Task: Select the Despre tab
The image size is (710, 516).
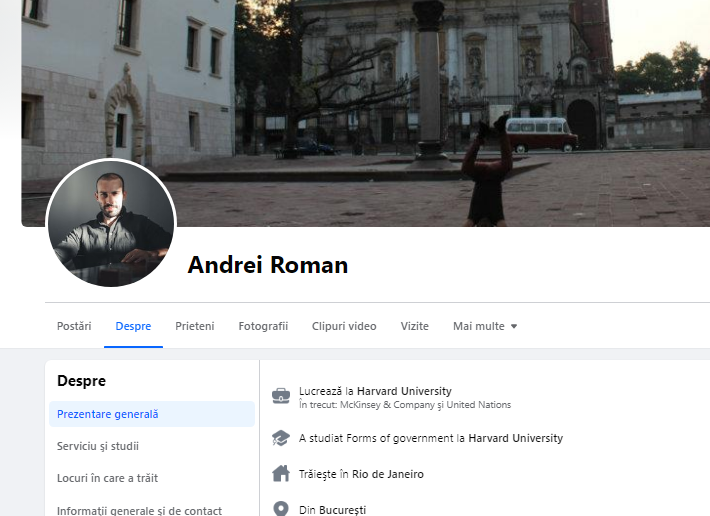Action: 133,326
